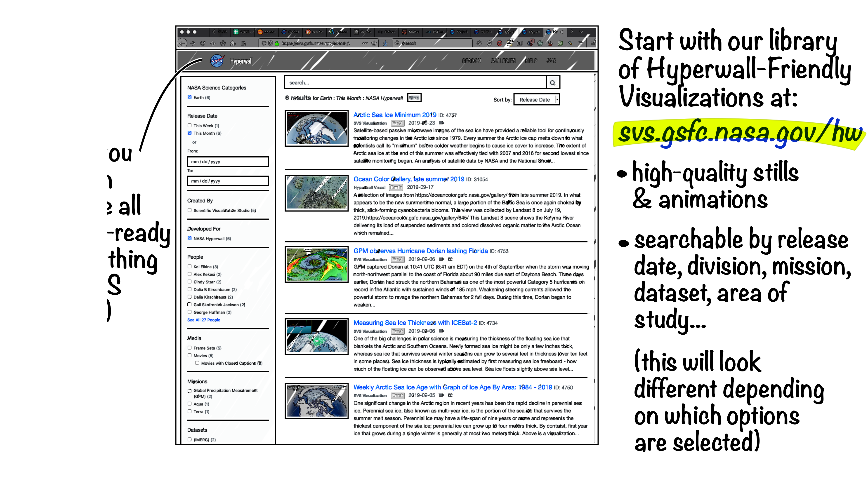The height and width of the screenshot is (488, 868).
Task: Open the library bookshelf icon
Action: click(243, 43)
